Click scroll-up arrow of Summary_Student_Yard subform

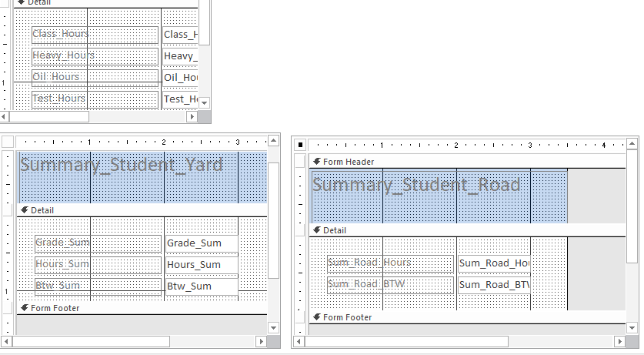point(273,142)
